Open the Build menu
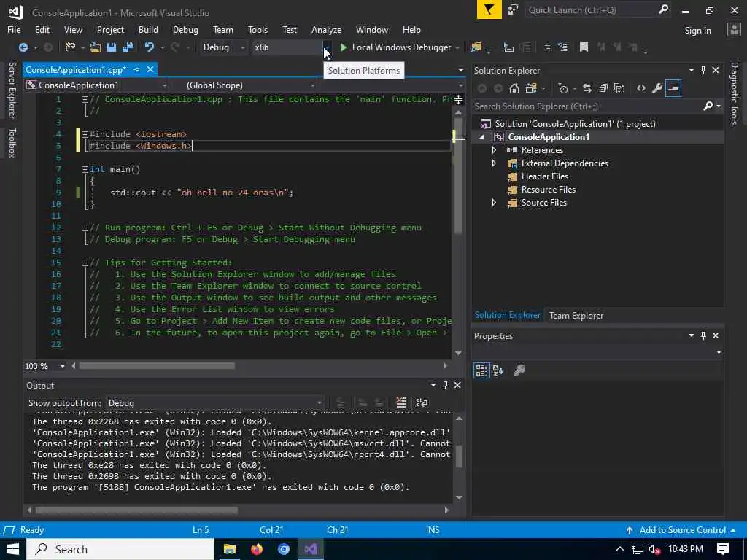 click(148, 29)
